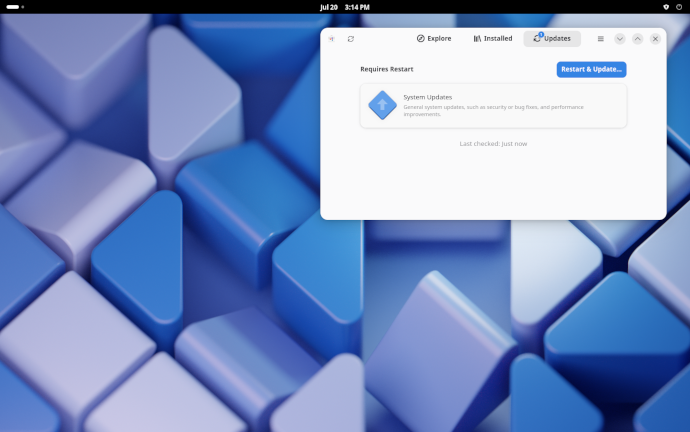
Task: Click the "Last checked: just now" text
Action: (493, 144)
